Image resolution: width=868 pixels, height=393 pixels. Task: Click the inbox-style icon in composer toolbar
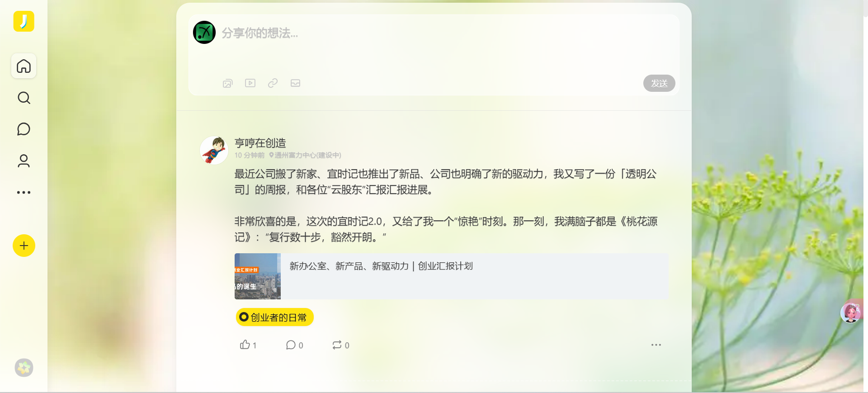[x=295, y=83]
